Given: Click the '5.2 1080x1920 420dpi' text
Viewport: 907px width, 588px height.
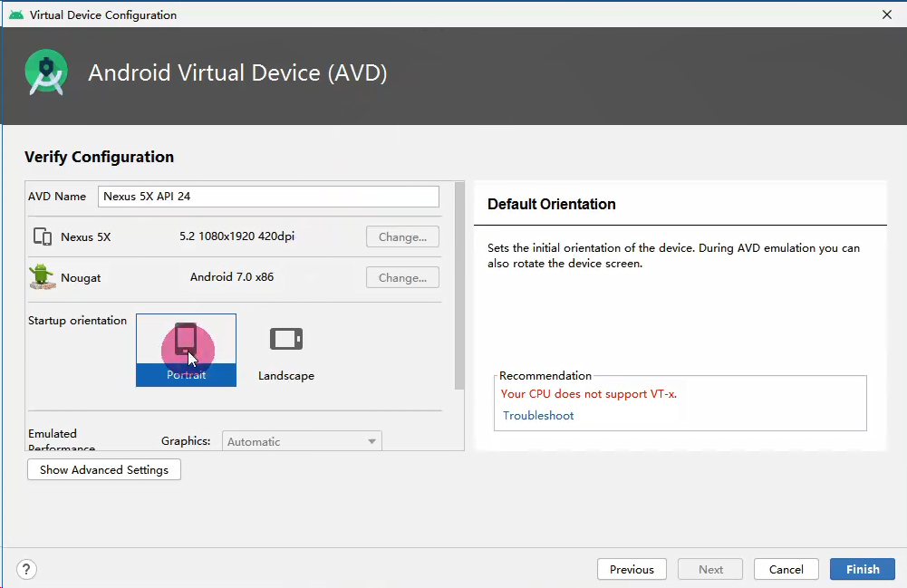Looking at the screenshot, I should (236, 236).
